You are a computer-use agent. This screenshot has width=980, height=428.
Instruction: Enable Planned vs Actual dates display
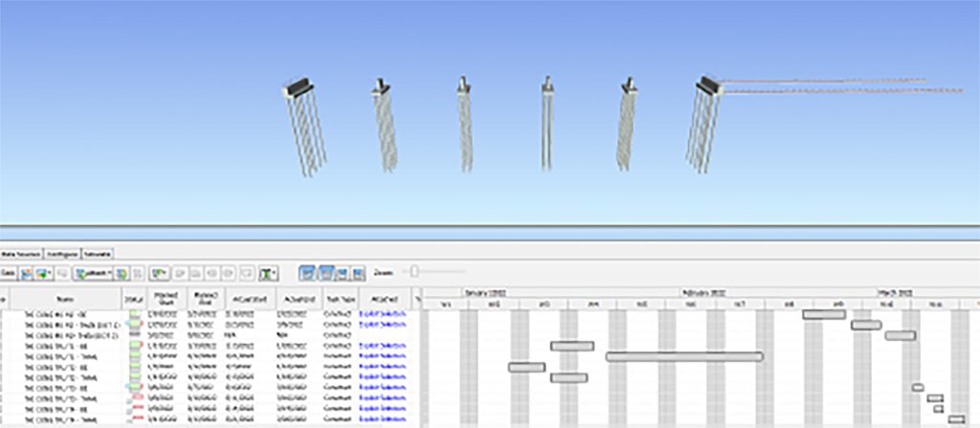[x=342, y=273]
